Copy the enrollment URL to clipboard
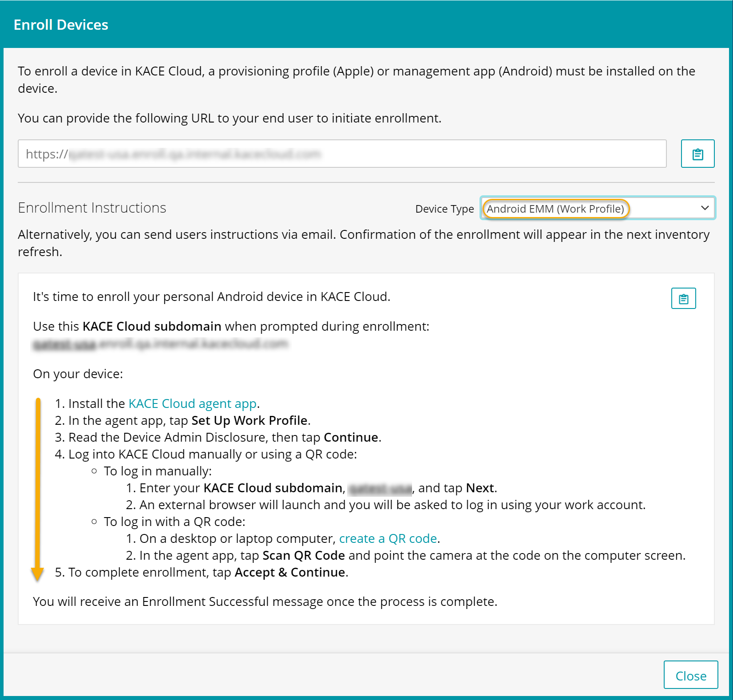This screenshot has width=733, height=700. pyautogui.click(x=697, y=154)
